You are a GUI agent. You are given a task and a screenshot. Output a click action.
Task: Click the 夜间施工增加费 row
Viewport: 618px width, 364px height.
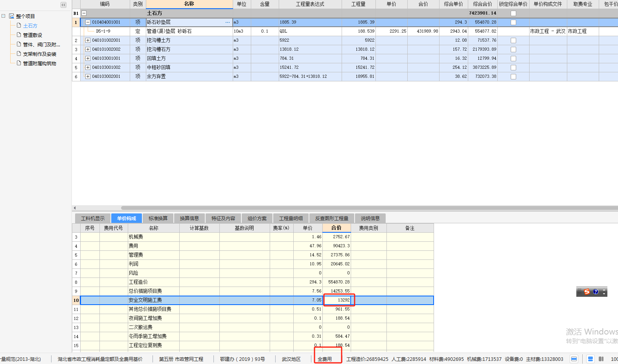[x=253, y=318]
